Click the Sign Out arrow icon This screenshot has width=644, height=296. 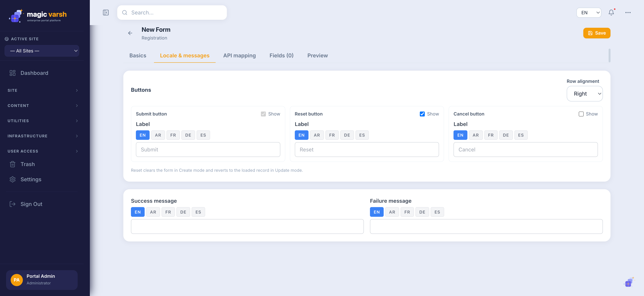(x=13, y=204)
